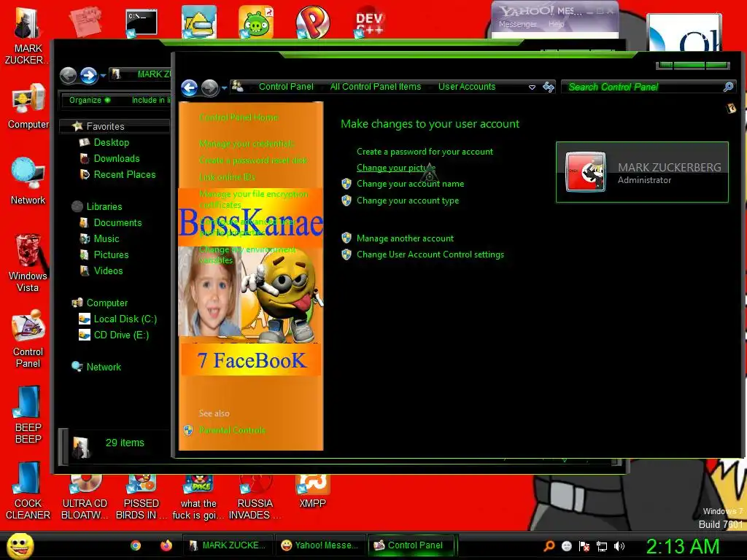Click Create a password for your account
This screenshot has width=747, height=560.
(425, 152)
